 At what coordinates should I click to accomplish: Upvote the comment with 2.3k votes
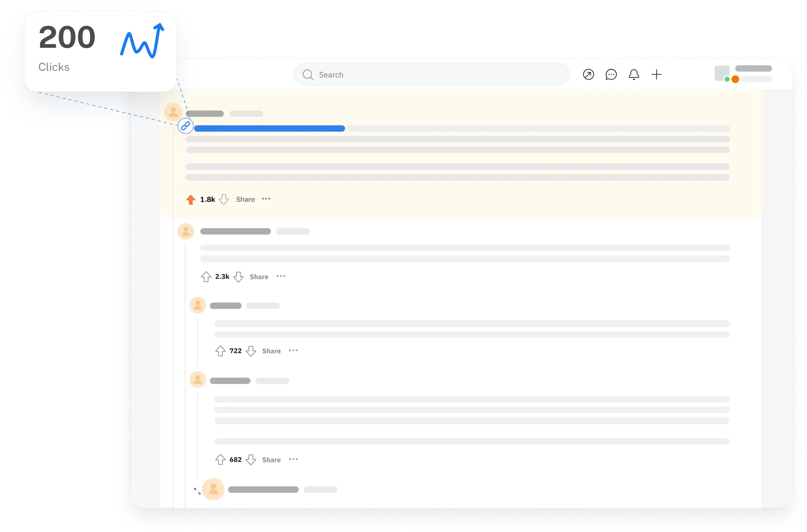(x=206, y=277)
